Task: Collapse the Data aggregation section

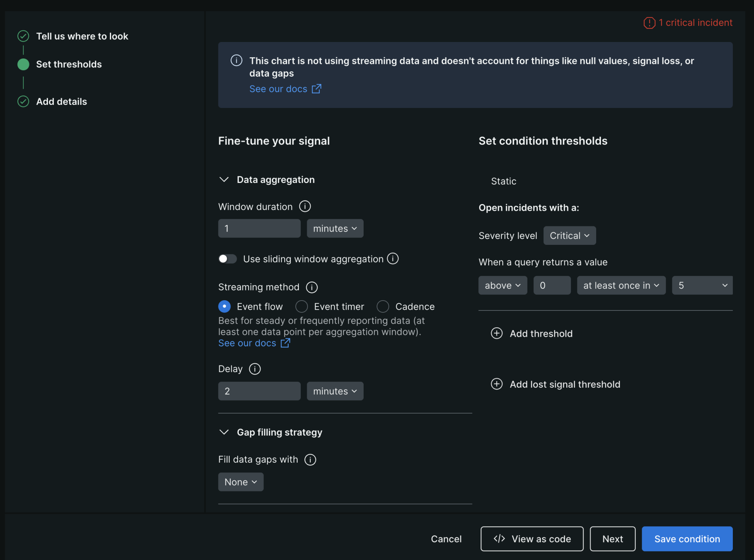Action: point(224,179)
